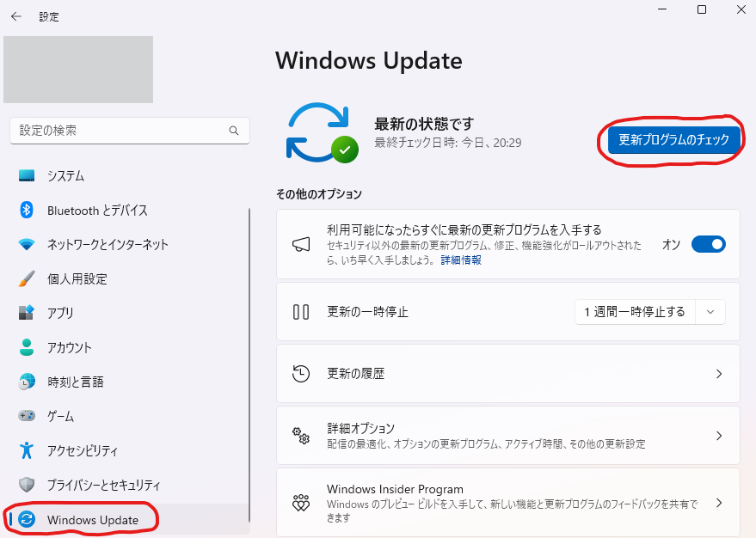Click the アカウント person icon

(x=27, y=347)
